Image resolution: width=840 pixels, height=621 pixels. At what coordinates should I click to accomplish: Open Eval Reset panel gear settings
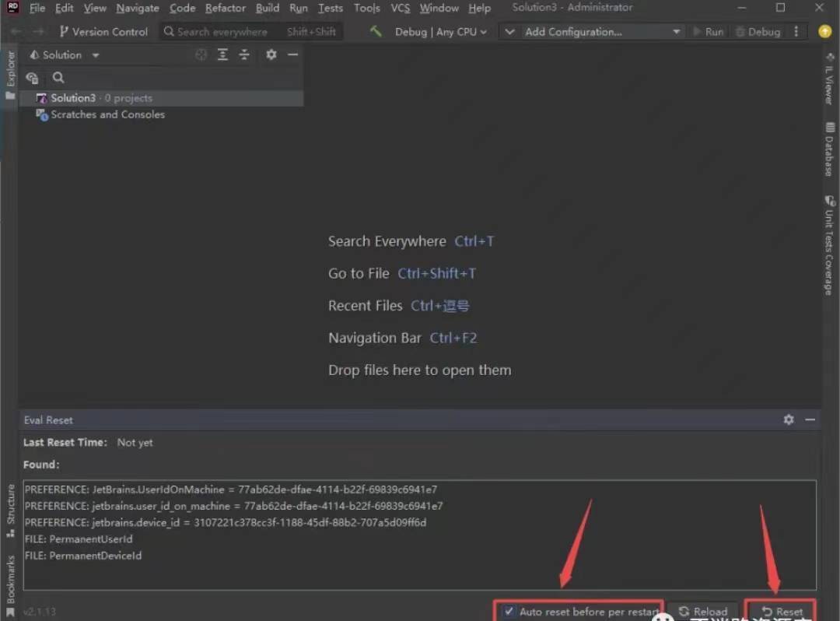(789, 419)
